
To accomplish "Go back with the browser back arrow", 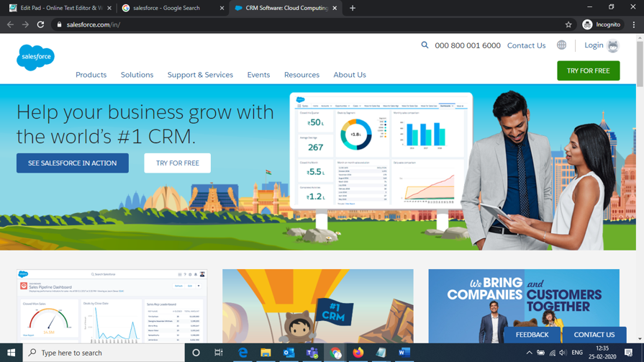I will [10, 24].
